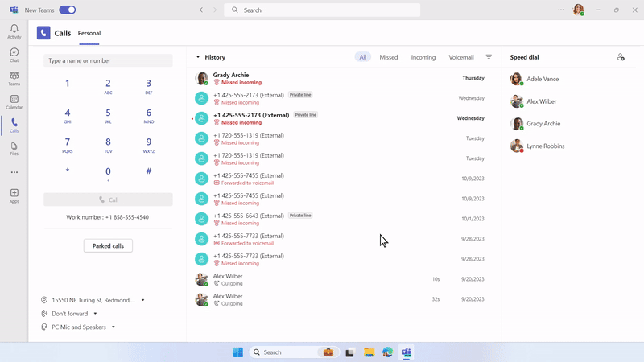The height and width of the screenshot is (362, 644).
Task: Click the top Search box
Action: click(322, 10)
